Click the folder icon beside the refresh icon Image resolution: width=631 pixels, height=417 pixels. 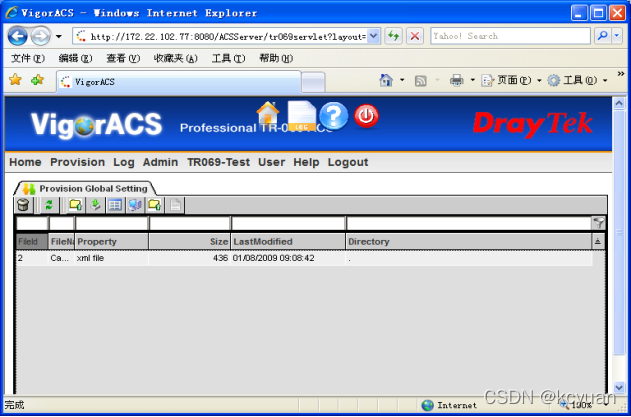[x=75, y=205]
